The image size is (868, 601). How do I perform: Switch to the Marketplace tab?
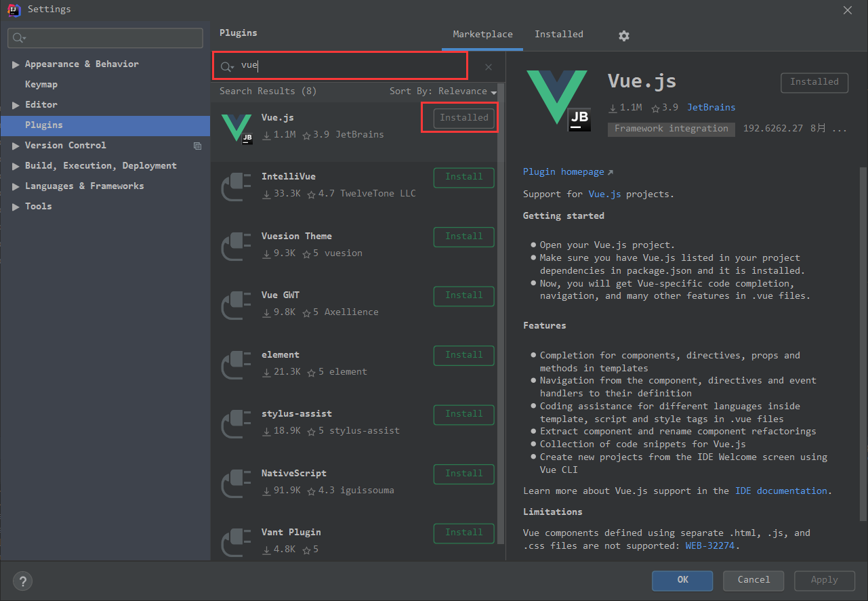pos(482,35)
